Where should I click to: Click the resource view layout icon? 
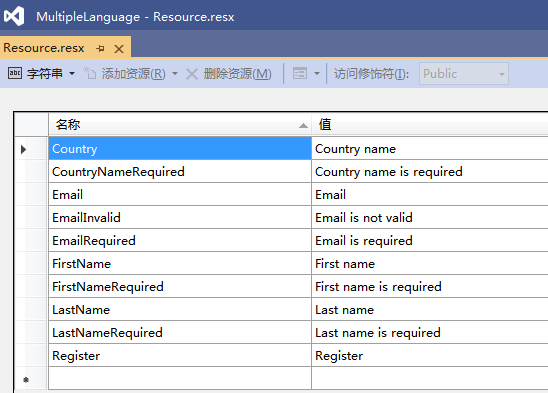[300, 73]
